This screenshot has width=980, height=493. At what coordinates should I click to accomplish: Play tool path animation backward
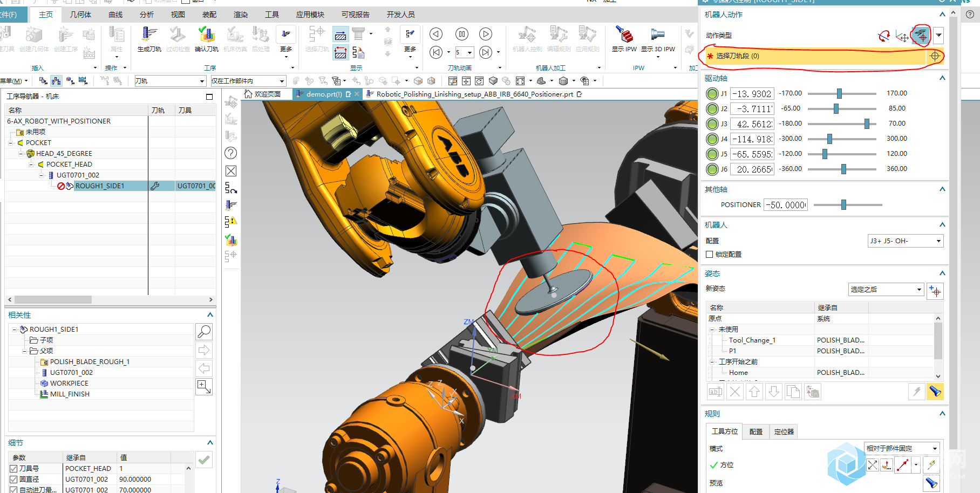pos(436,34)
